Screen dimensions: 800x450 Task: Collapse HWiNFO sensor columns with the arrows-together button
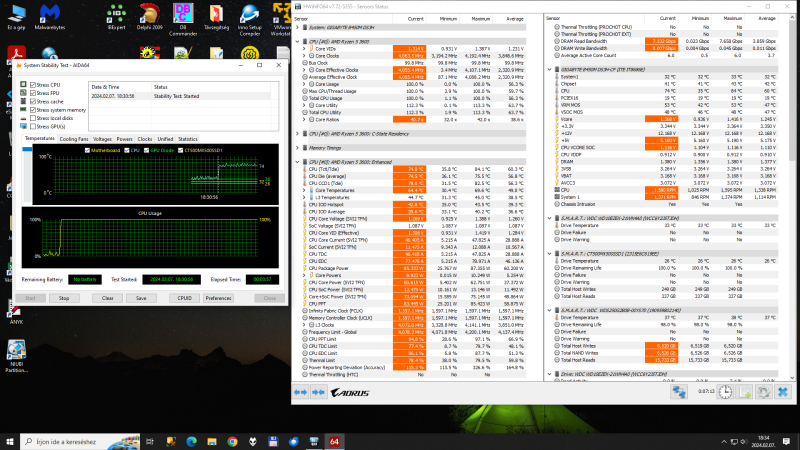(318, 392)
